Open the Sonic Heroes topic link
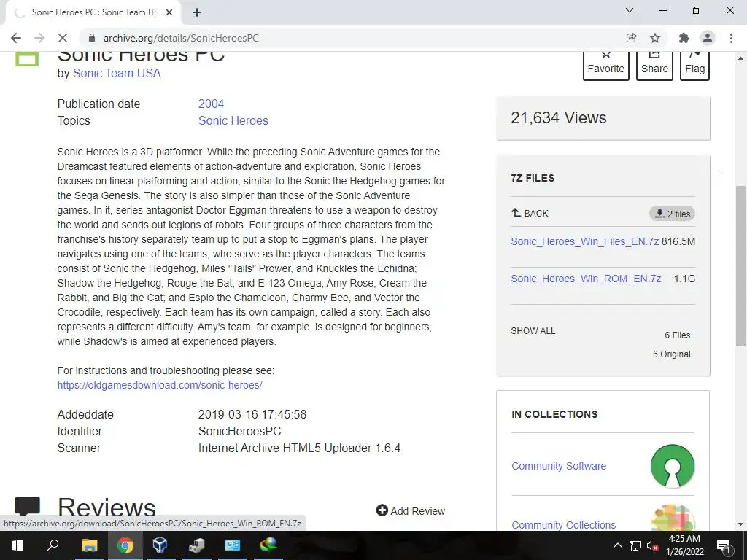This screenshot has width=747, height=560. (233, 120)
